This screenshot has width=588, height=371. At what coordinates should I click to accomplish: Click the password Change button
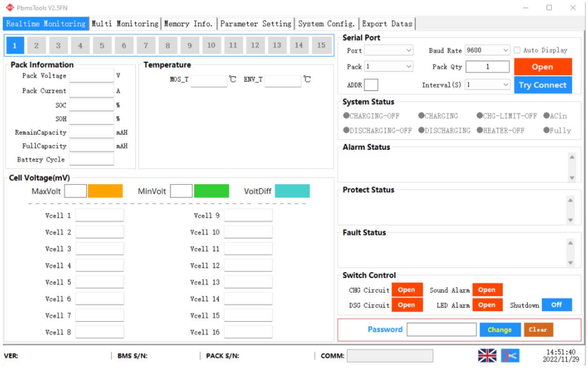click(499, 330)
